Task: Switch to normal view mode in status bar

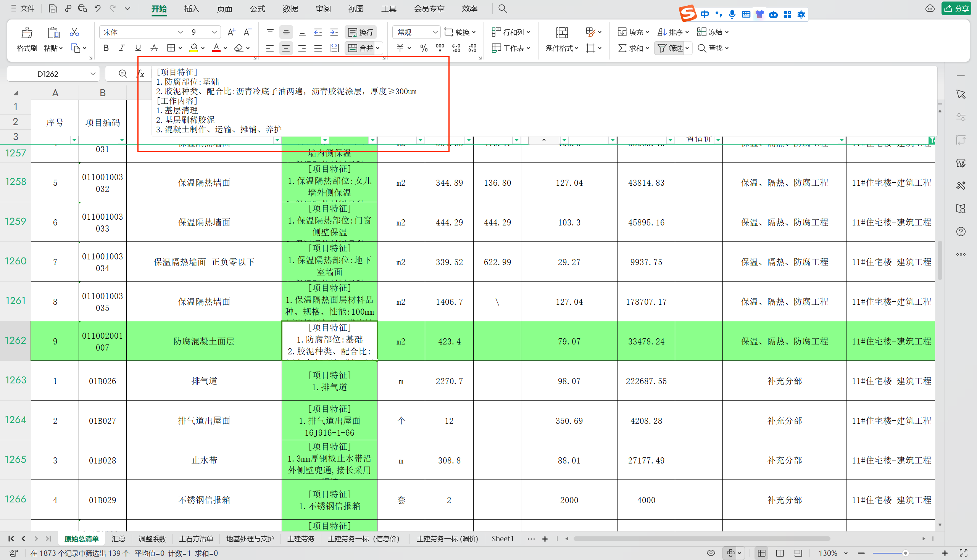Action: coord(761,553)
